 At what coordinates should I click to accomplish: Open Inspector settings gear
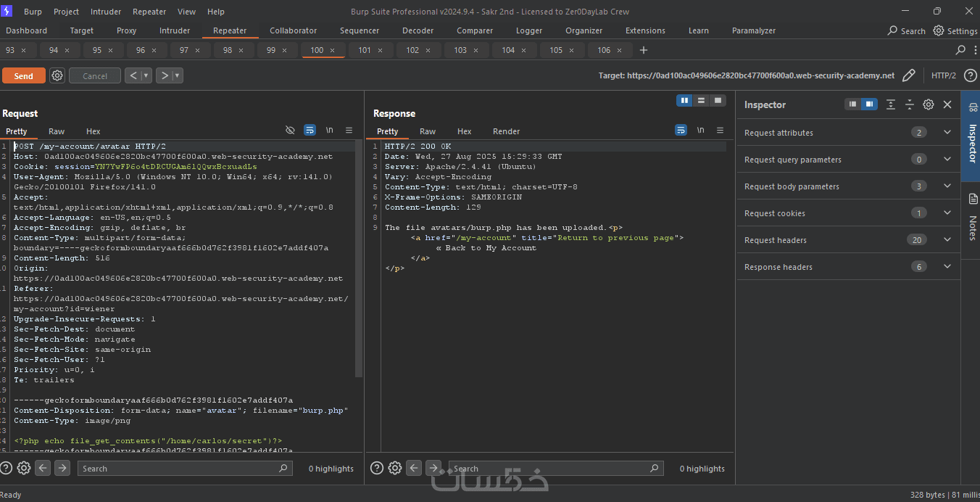point(929,104)
